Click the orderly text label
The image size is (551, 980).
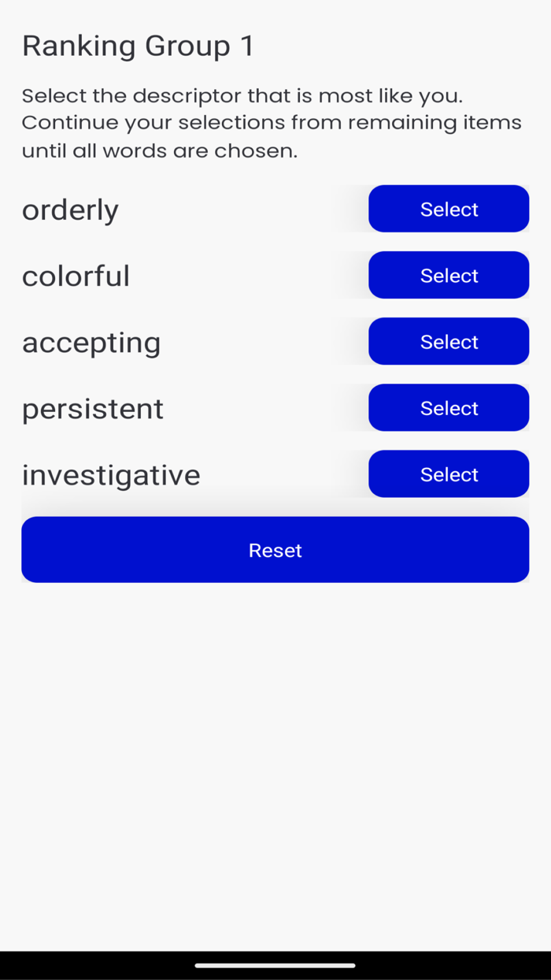70,209
